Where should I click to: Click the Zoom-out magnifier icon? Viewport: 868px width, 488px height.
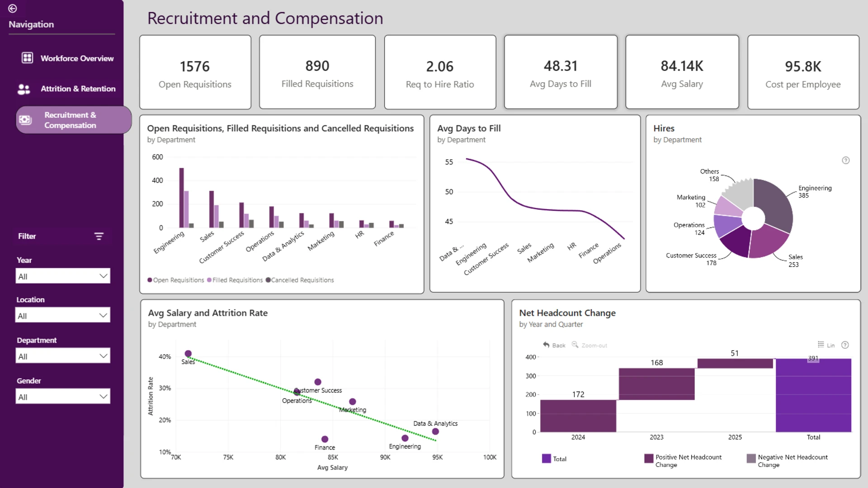point(575,345)
